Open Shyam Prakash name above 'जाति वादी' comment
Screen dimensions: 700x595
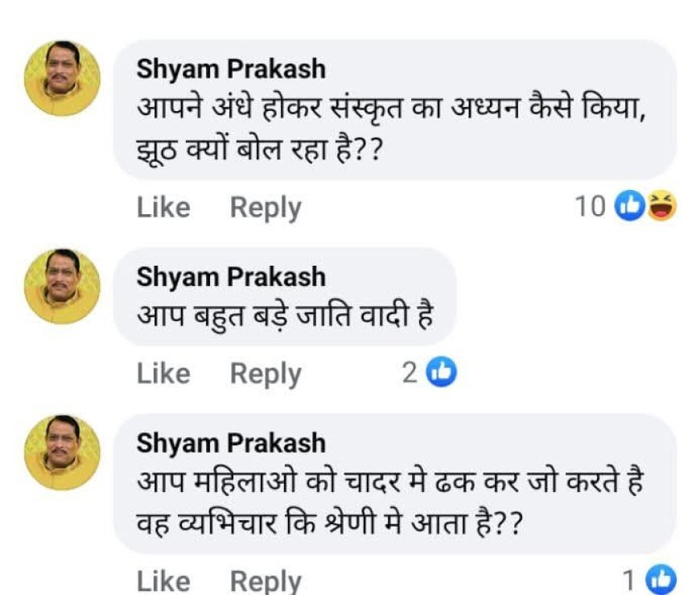[x=231, y=277]
